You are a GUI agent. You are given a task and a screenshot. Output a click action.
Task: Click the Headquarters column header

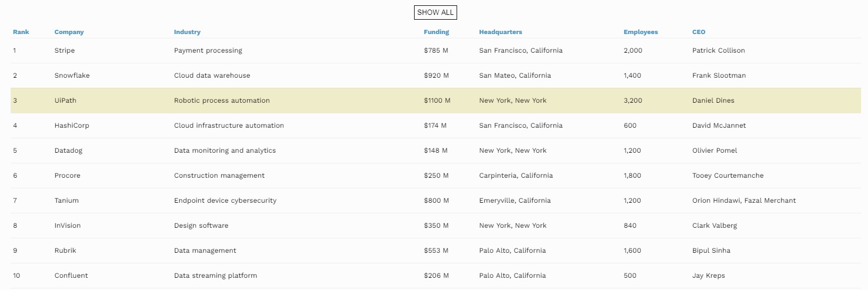pos(501,32)
